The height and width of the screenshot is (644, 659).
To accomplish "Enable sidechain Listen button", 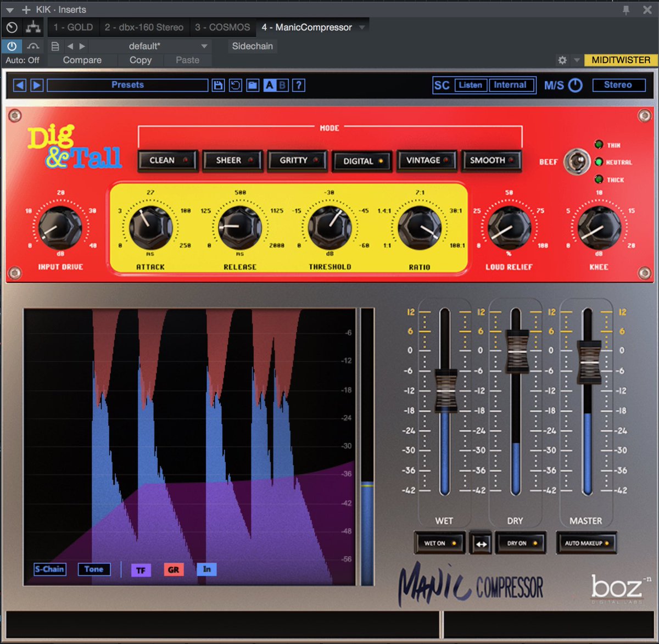I will pos(470,85).
